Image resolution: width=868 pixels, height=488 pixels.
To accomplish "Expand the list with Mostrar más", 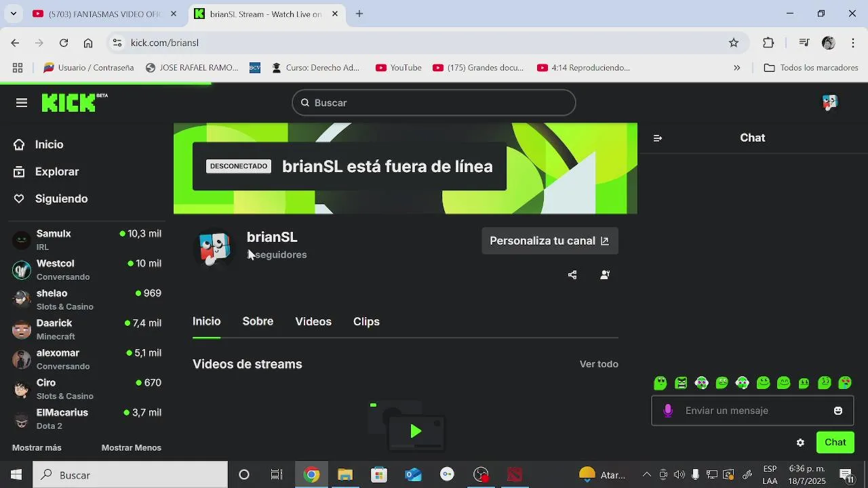I will click(37, 447).
